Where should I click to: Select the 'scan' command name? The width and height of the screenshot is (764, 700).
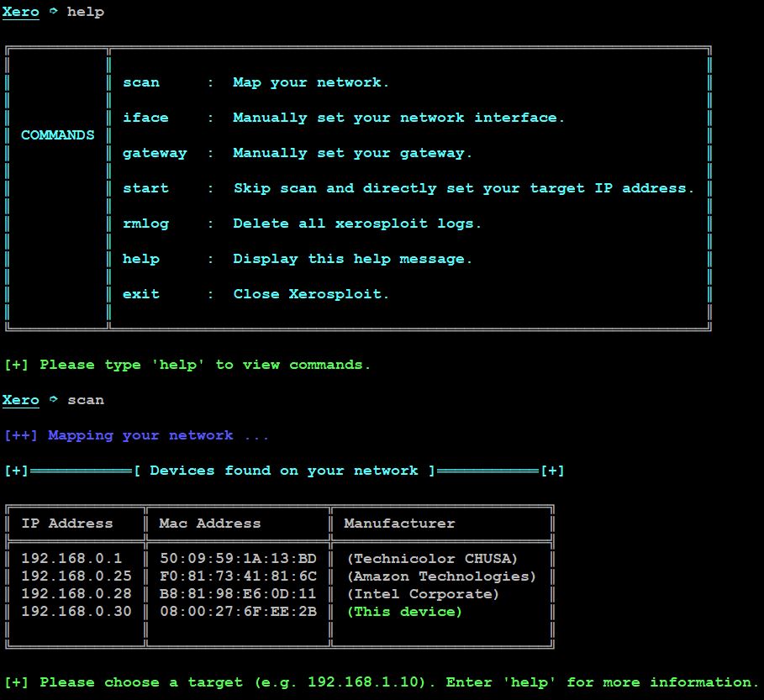point(141,82)
